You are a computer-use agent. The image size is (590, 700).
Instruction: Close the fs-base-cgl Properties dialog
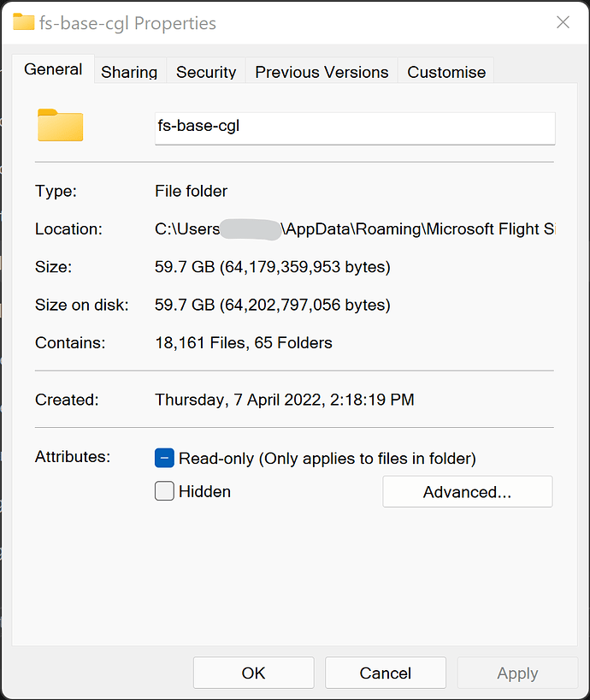[563, 23]
